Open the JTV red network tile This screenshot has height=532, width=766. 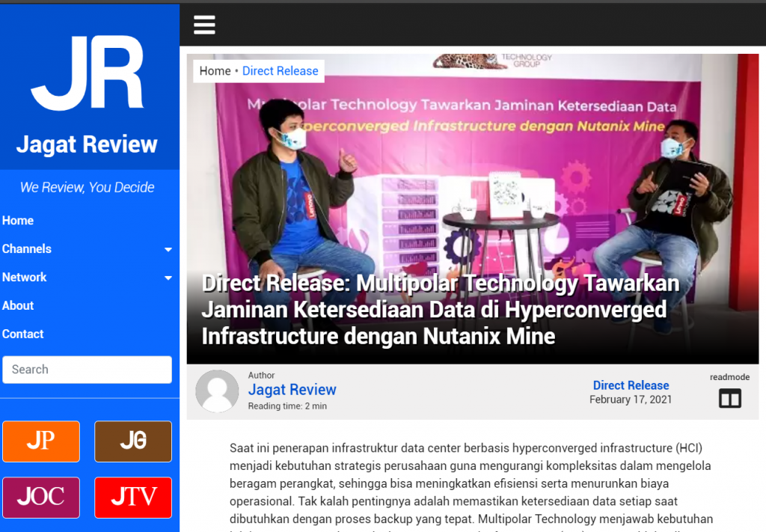[133, 498]
